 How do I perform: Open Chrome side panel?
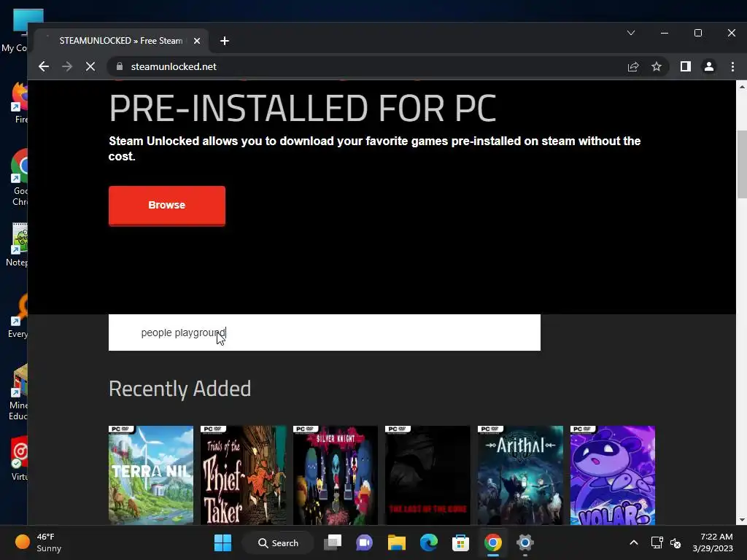point(686,66)
